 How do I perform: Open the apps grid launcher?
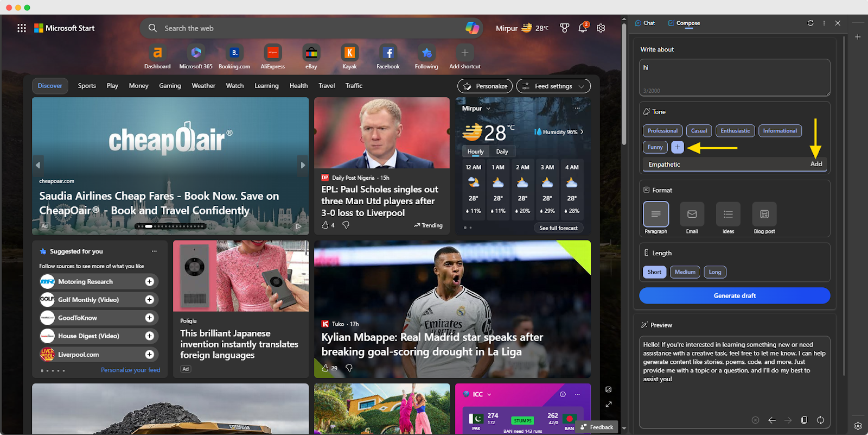click(22, 28)
